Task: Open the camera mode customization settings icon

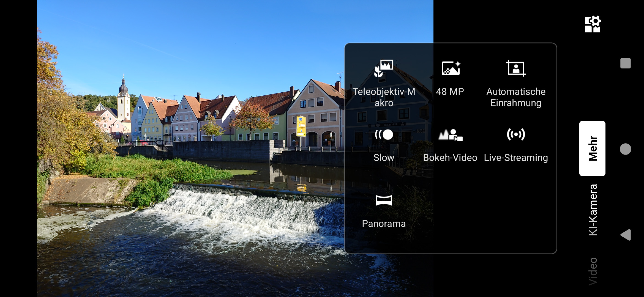Action: click(x=593, y=24)
